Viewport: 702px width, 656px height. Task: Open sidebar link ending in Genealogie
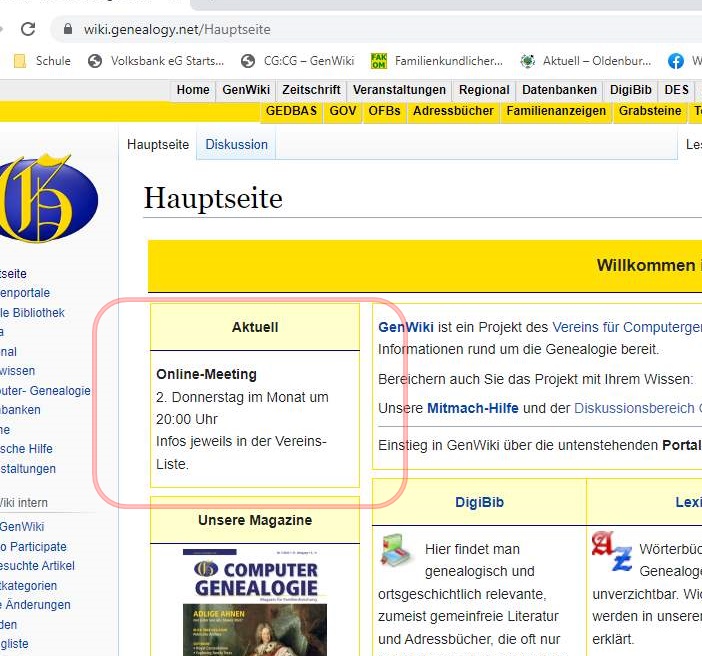coord(45,390)
